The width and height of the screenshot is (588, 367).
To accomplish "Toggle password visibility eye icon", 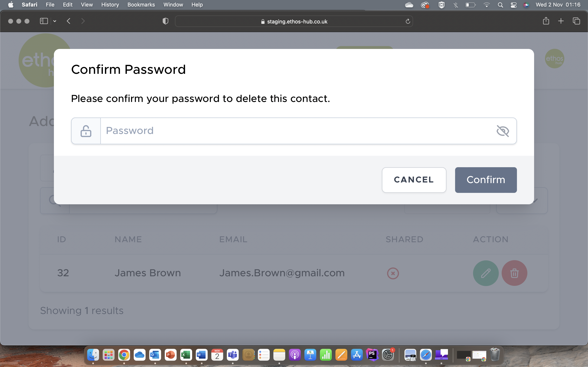I will [x=502, y=131].
